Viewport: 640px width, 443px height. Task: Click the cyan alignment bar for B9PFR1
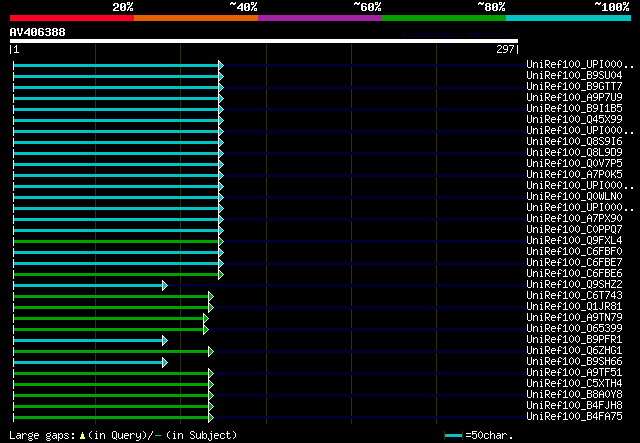tap(88, 341)
